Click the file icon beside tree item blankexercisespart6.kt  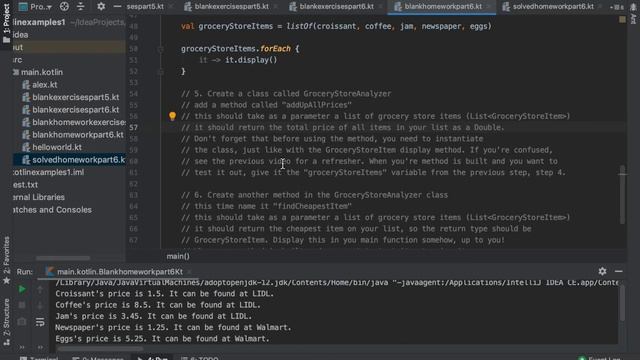(26, 110)
